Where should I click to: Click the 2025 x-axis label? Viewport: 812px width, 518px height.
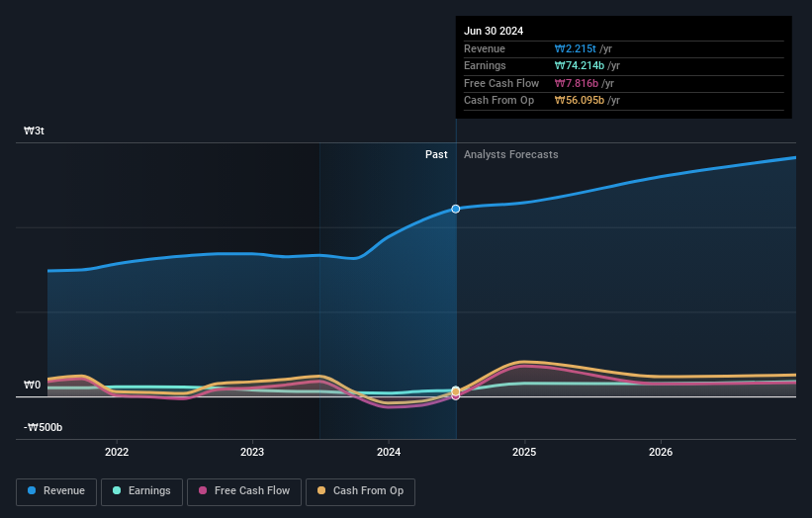[524, 453]
